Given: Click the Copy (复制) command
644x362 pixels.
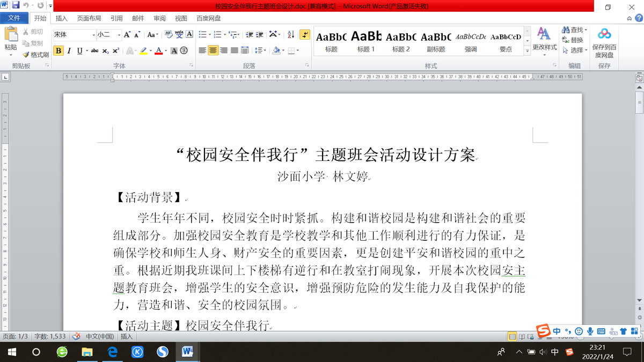Looking at the screenshot, I should click(x=33, y=43).
